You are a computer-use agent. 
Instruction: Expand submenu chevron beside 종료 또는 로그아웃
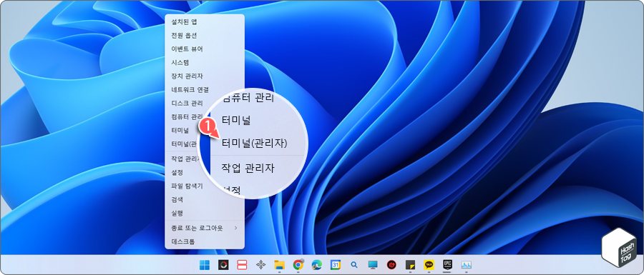click(235, 227)
